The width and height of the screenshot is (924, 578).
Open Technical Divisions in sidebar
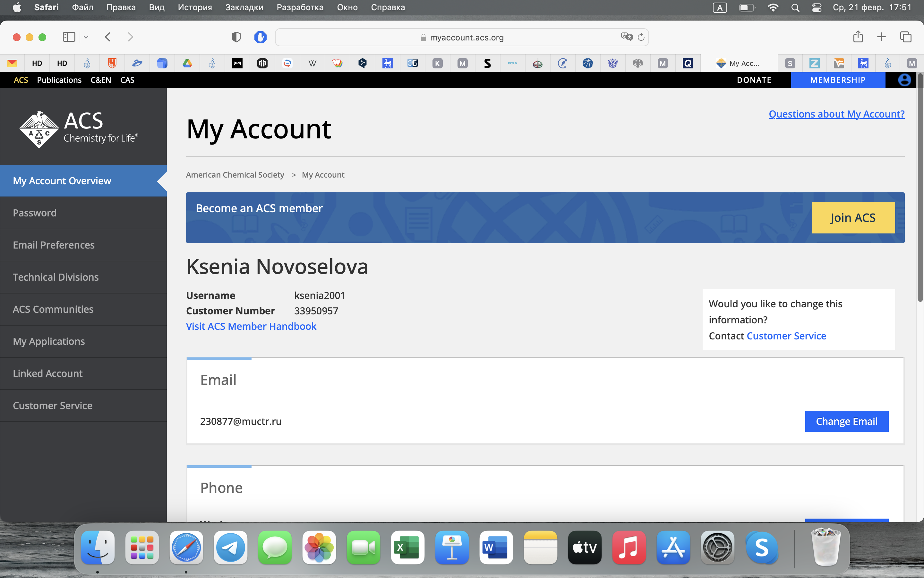[83, 277]
